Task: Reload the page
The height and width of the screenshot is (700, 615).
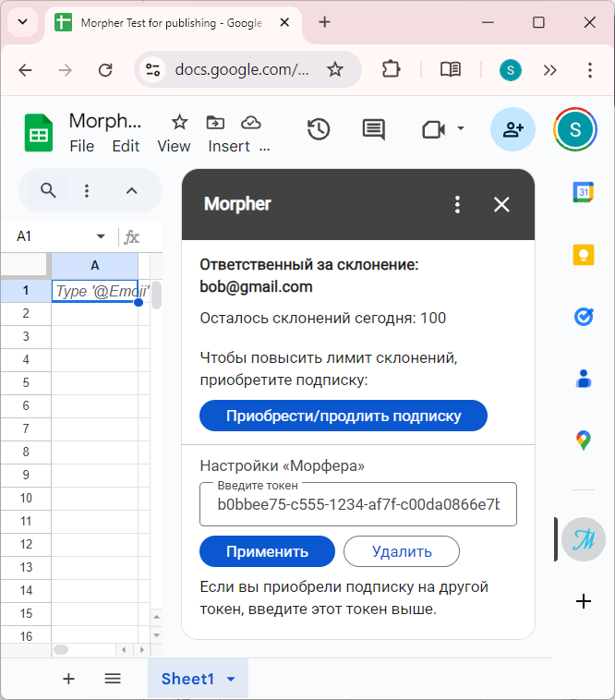Action: pyautogui.click(x=105, y=70)
